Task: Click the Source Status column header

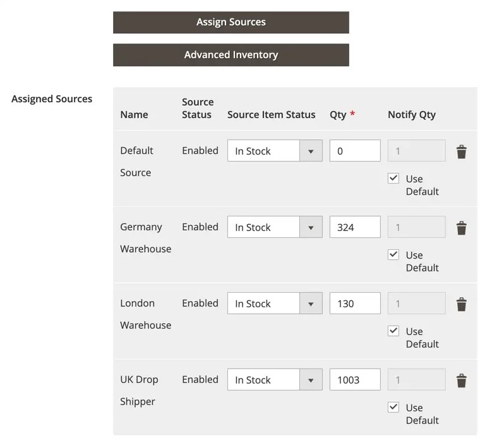Action: click(x=198, y=109)
